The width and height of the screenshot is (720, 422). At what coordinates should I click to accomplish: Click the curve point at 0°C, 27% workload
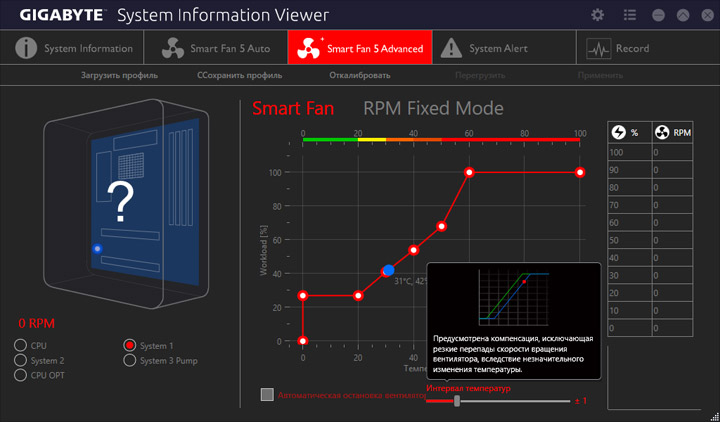303,296
